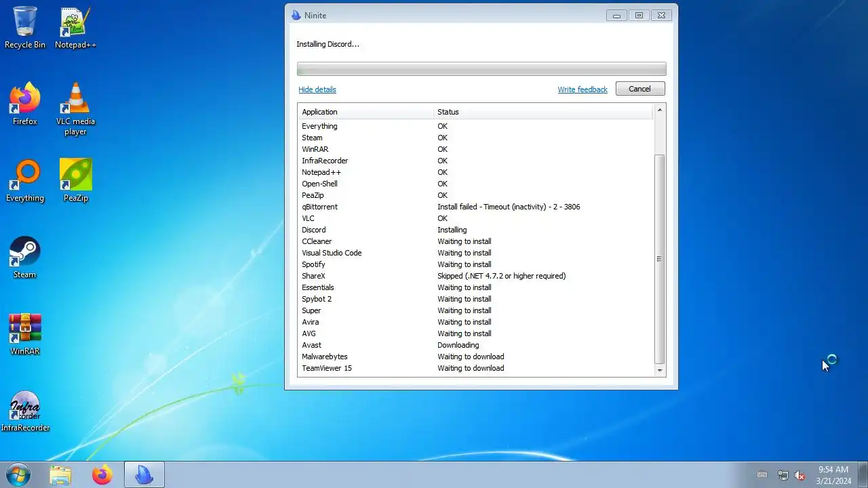Open the Windows Start menu orb
868x488 pixels.
click(18, 474)
